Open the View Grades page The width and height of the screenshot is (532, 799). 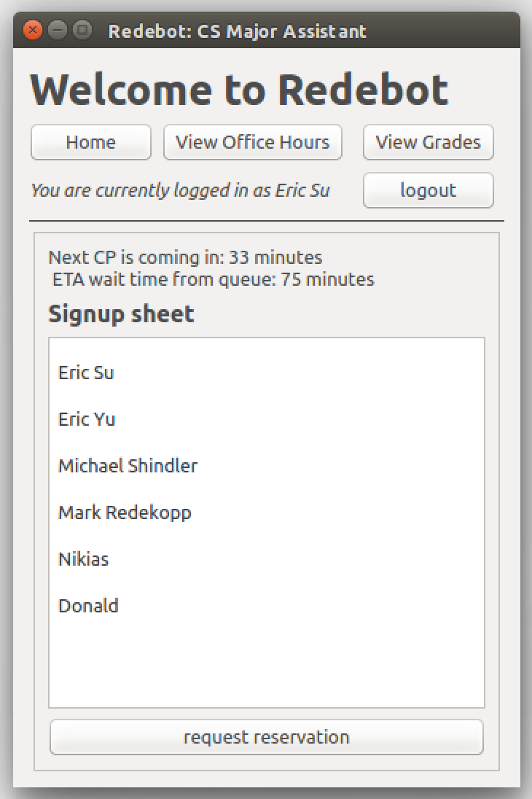pyautogui.click(x=428, y=142)
